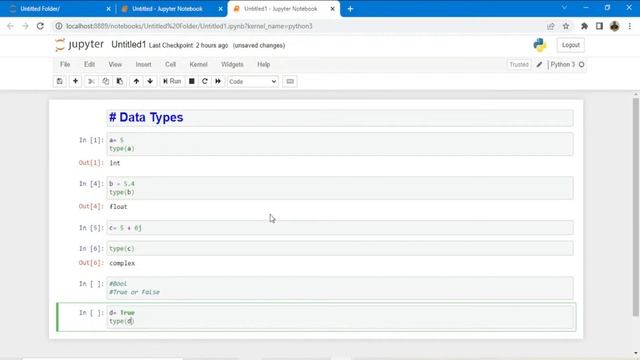Image resolution: width=640 pixels, height=360 pixels.
Task: Open the Help menu
Action: pyautogui.click(x=263, y=64)
